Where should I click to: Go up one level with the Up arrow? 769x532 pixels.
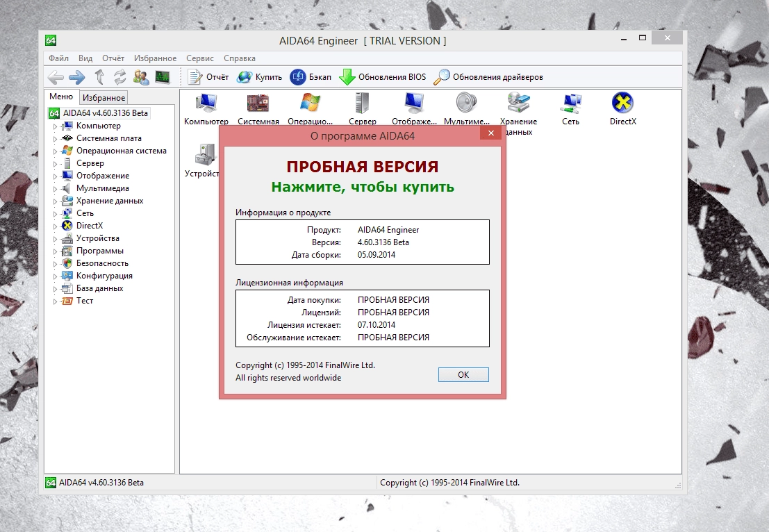pos(99,77)
